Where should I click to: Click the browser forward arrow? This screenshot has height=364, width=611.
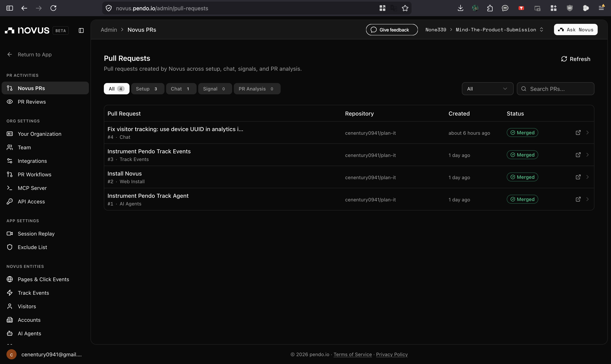pyautogui.click(x=39, y=8)
